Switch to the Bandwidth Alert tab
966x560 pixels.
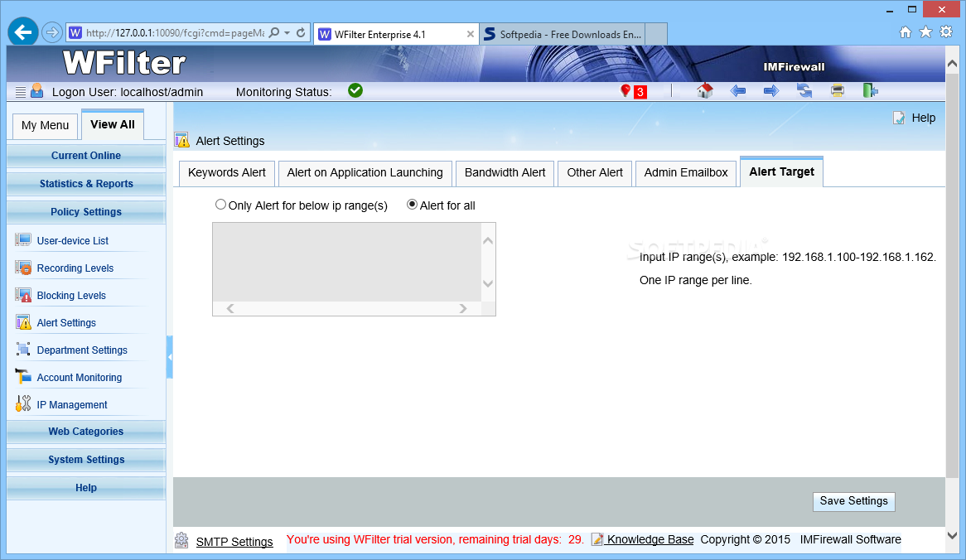point(505,173)
